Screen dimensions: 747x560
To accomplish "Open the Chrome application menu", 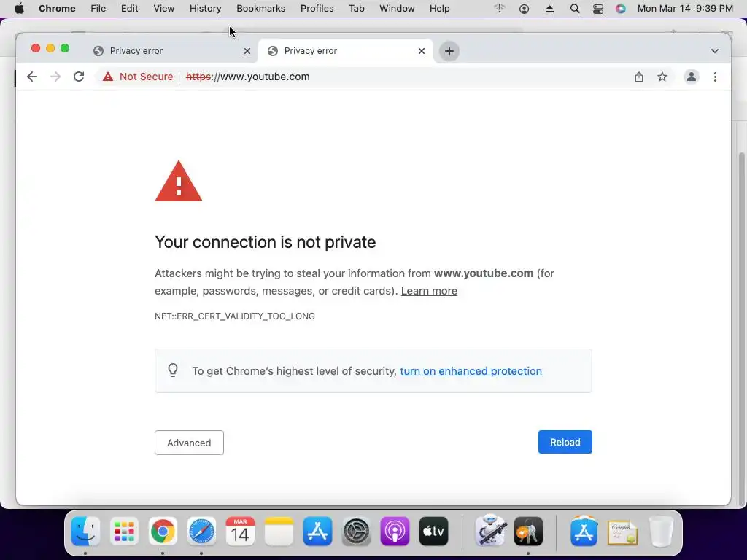I will tap(57, 9).
